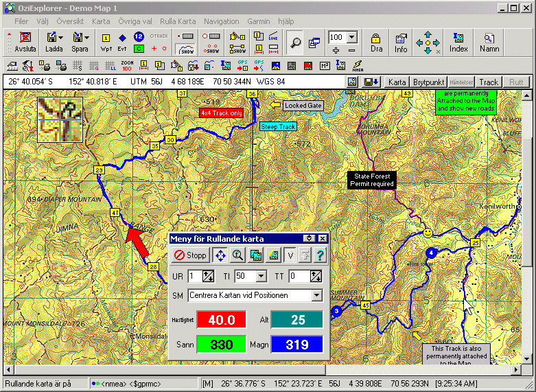Toggle the blue arrows map-follow button
The height and width of the screenshot is (392, 536).
[x=220, y=255]
